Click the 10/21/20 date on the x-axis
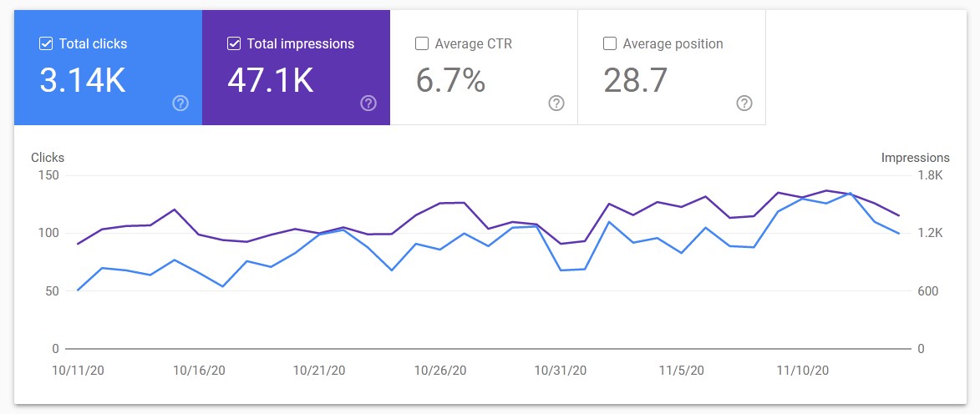Viewport: 980px width, 414px height. pyautogui.click(x=319, y=371)
